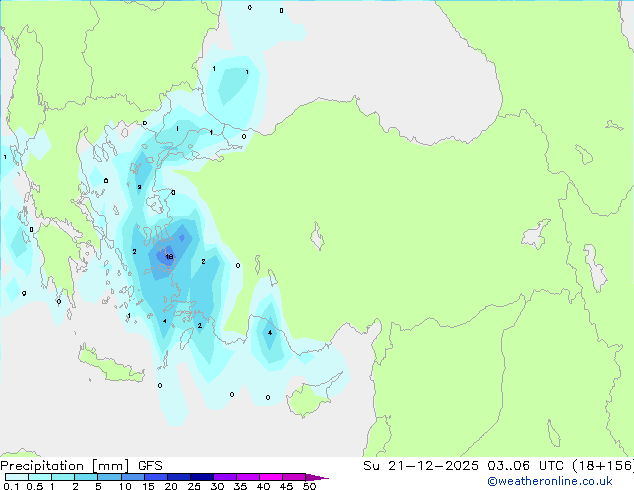
Task: Pick legend swatch between 25 and 30
Action: 202,477
